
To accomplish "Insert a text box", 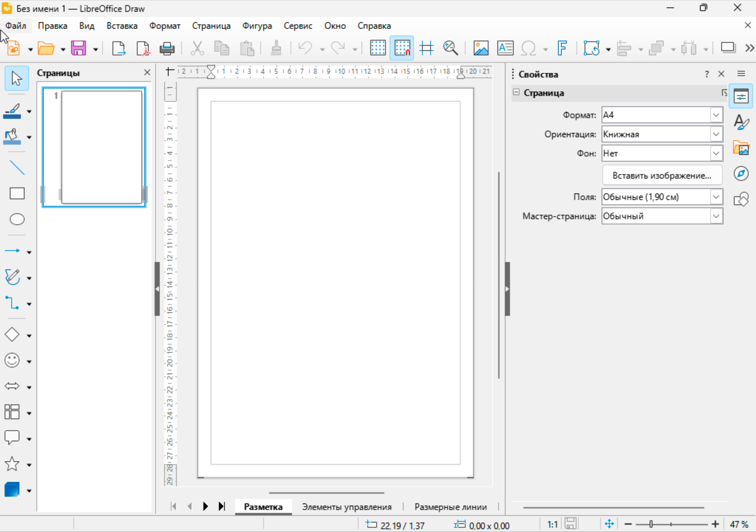I will click(x=505, y=48).
